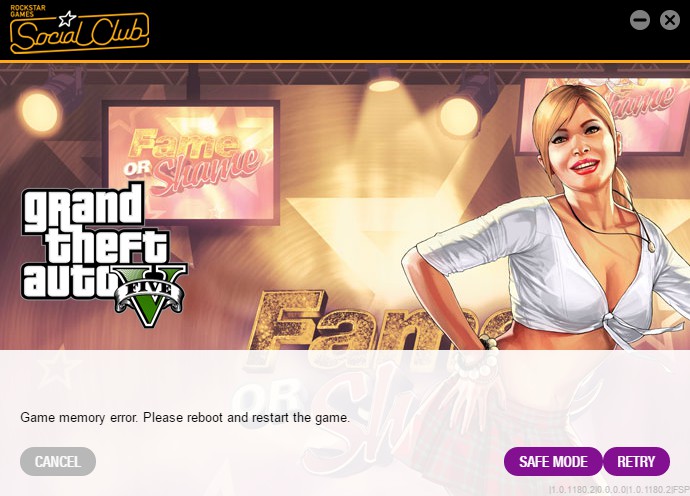
Task: Retry starting the game
Action: click(x=636, y=462)
